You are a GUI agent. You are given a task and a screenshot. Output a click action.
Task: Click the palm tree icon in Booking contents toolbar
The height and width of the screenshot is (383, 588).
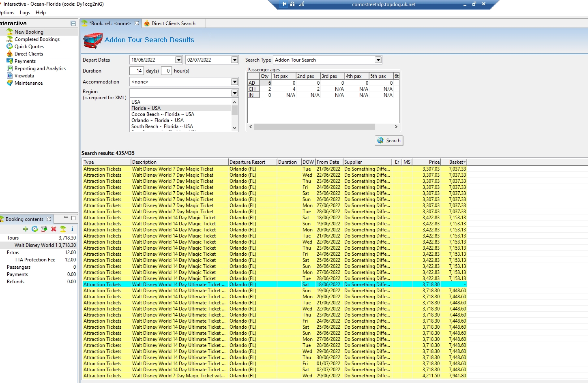point(63,229)
